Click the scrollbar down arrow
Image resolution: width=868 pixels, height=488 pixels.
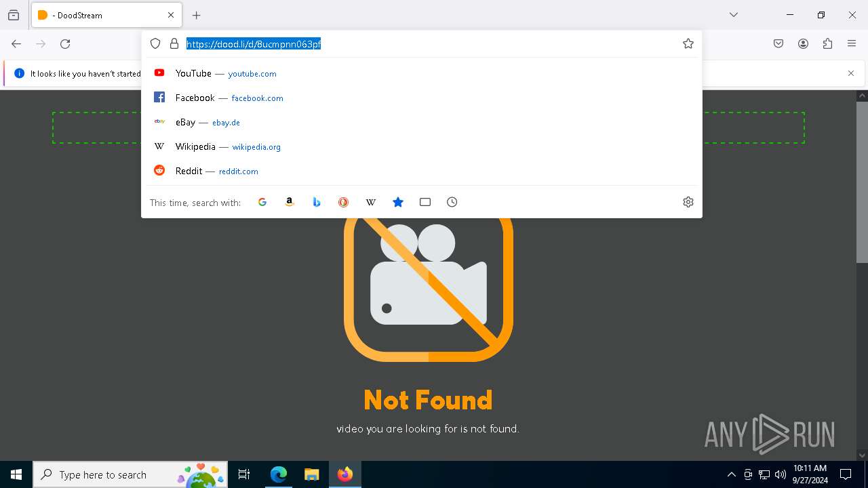point(862,455)
